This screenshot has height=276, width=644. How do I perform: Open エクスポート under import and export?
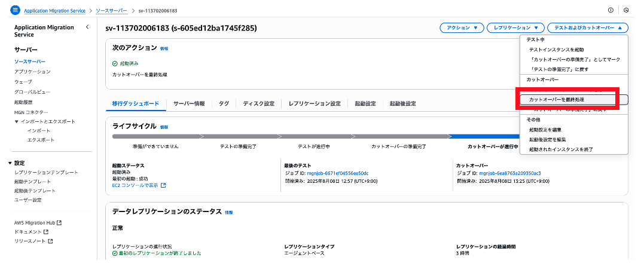click(41, 140)
